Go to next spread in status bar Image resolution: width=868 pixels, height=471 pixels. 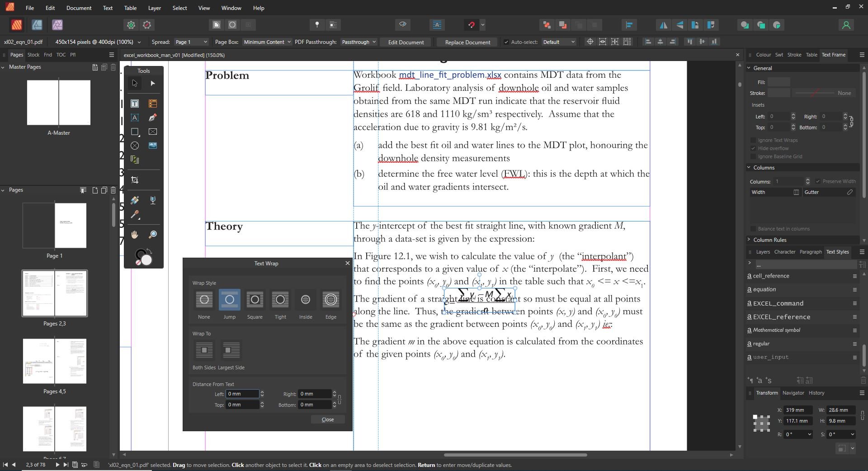point(57,465)
